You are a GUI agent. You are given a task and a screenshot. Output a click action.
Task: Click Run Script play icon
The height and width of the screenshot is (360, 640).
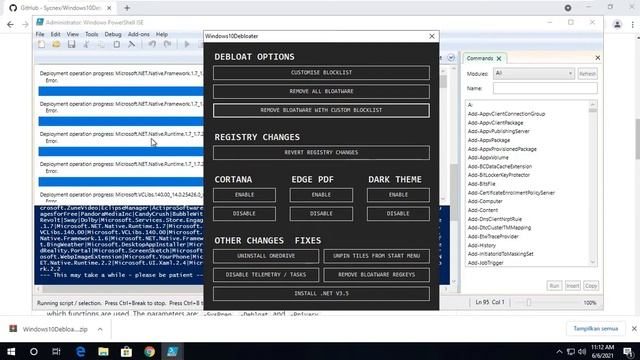(x=187, y=44)
